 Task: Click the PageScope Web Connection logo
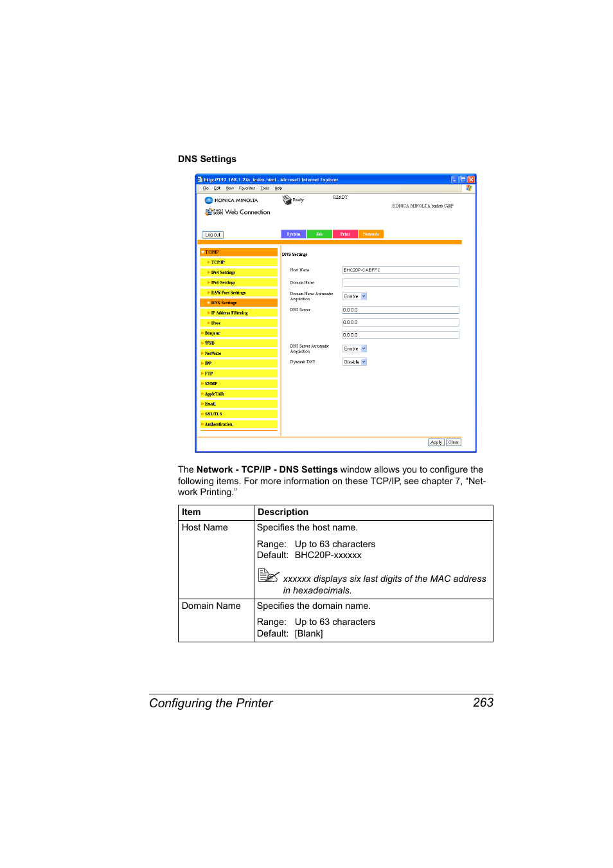[238, 212]
